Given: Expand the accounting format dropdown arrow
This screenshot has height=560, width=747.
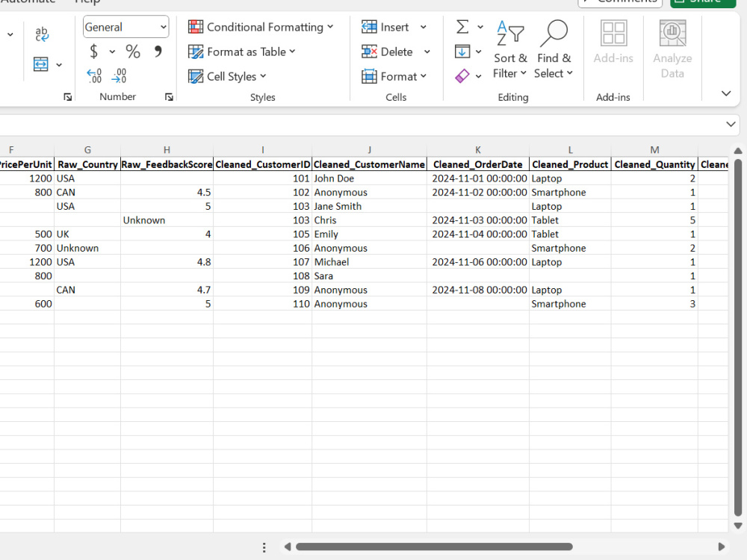Looking at the screenshot, I should coord(112,52).
